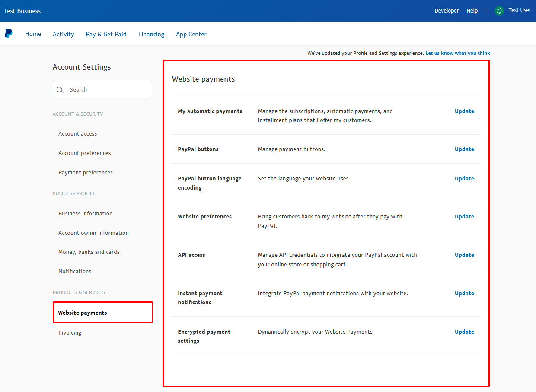Click the Developer link in header

click(x=447, y=11)
